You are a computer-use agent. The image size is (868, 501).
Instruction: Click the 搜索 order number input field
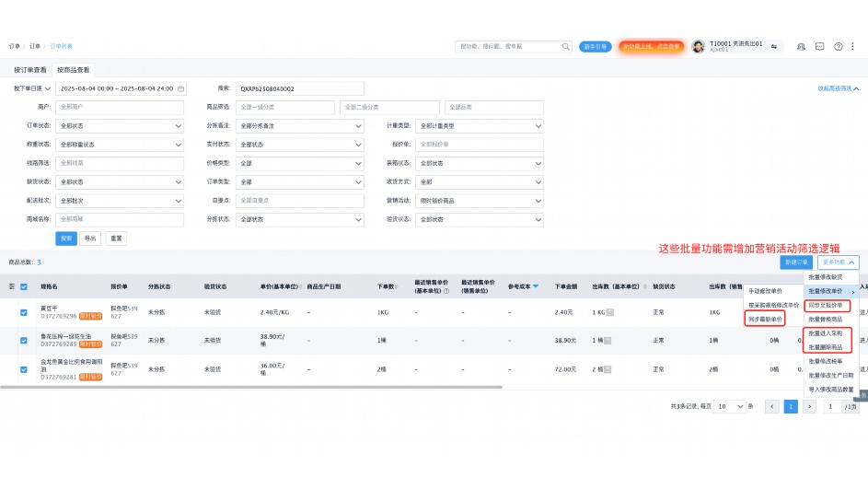(299, 89)
